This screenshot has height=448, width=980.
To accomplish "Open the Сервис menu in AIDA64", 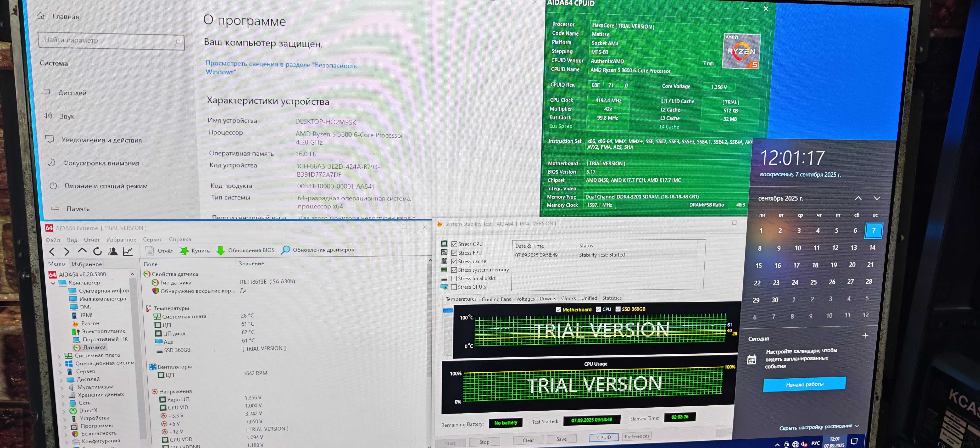I will tap(153, 239).
